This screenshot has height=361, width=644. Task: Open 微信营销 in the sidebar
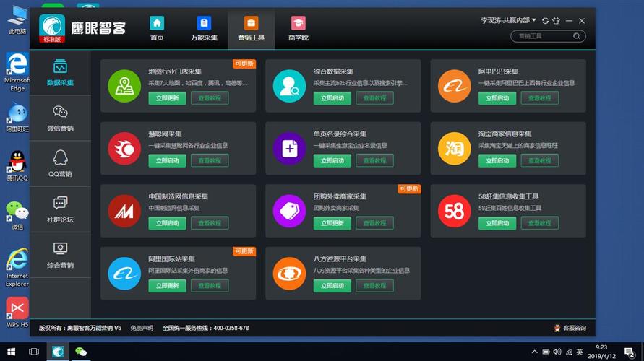coord(61,118)
